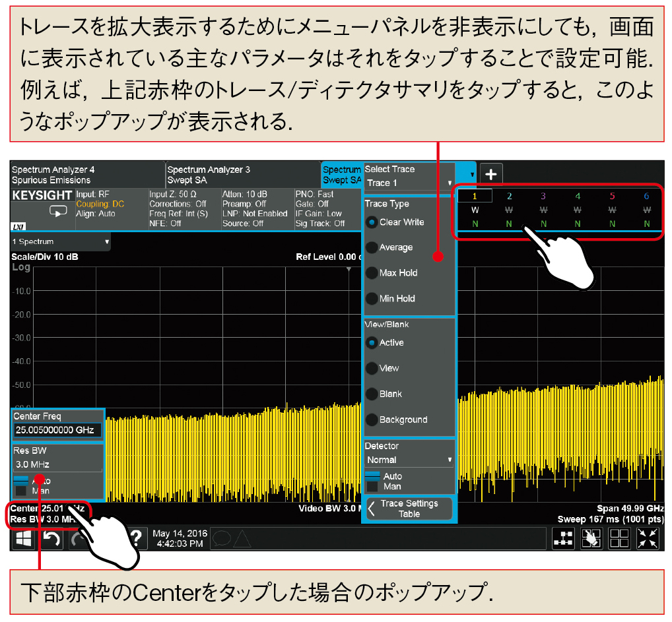Screen dimensions: 672x622
Task: Tap the 'Input: RF' setting
Action: coord(92,195)
